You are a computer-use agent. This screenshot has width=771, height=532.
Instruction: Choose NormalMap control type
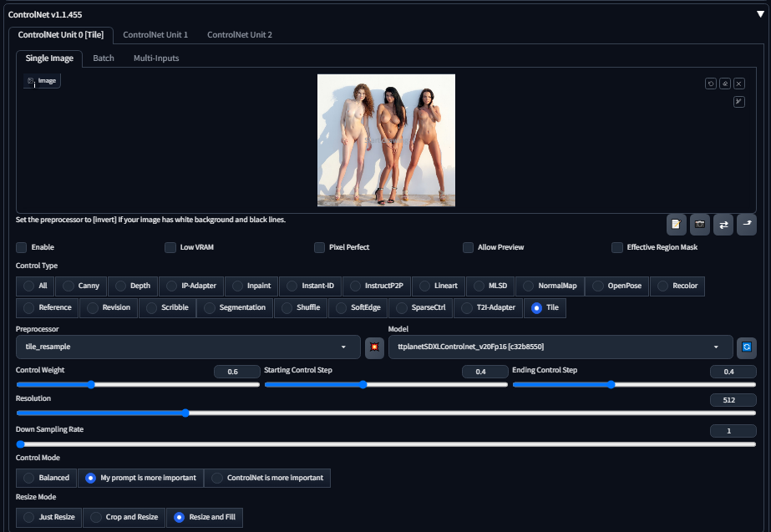550,286
